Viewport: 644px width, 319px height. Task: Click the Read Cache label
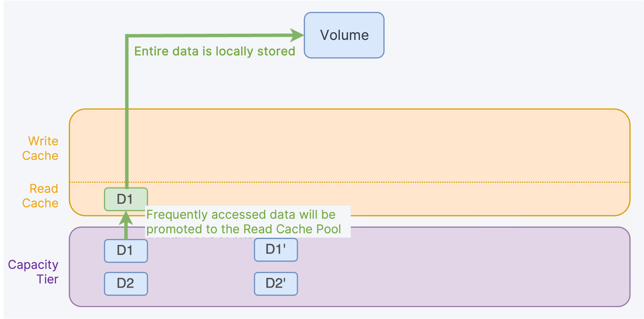[x=40, y=196]
